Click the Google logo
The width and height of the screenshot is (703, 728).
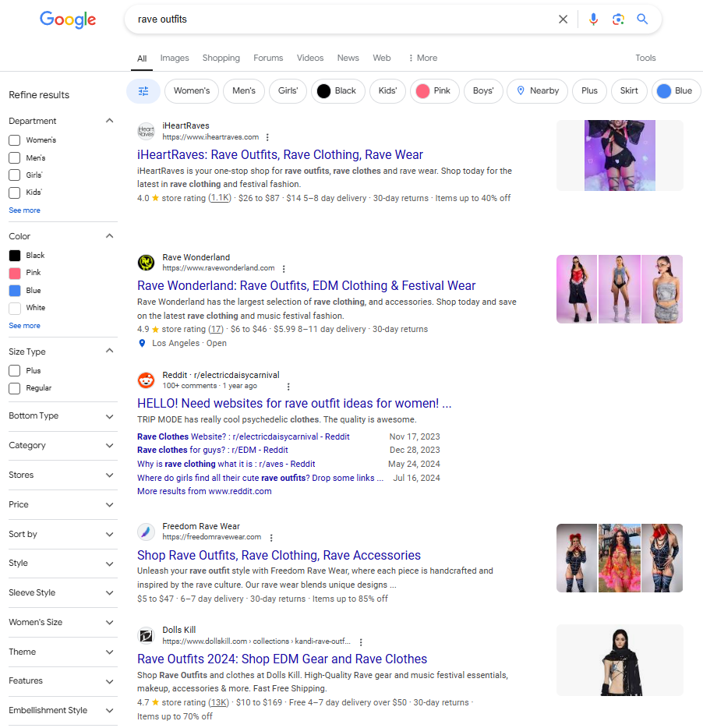[x=68, y=20]
